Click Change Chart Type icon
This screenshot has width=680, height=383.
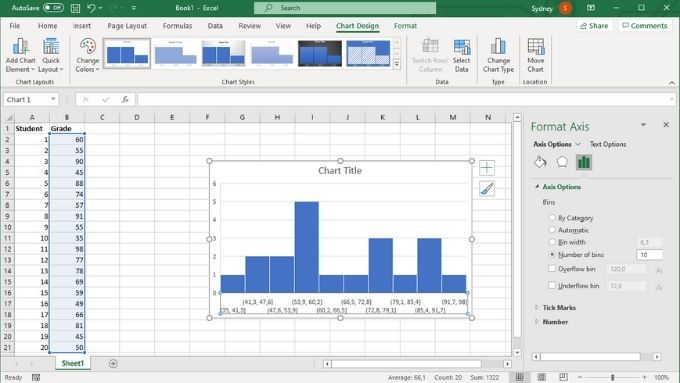coord(498,46)
